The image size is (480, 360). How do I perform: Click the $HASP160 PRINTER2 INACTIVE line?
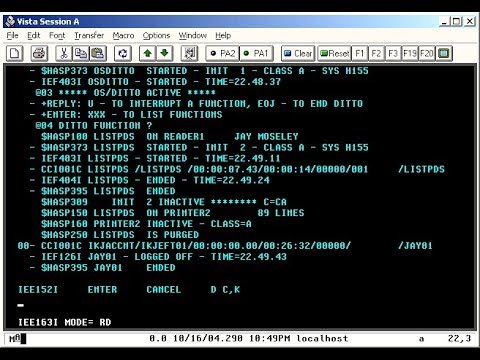point(146,224)
